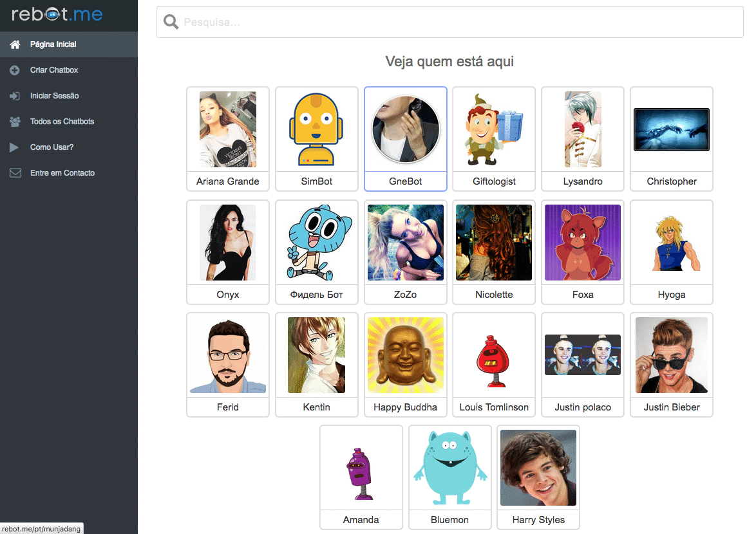Click the Giftologist elf avatar
Image resolution: width=756 pixels, height=534 pixels.
point(494,129)
